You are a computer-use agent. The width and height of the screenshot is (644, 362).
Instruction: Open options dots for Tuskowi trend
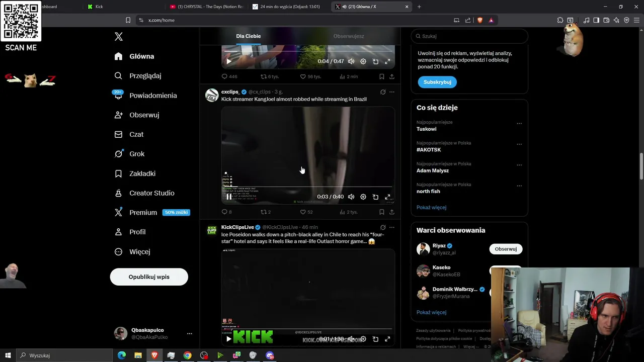coord(519,124)
